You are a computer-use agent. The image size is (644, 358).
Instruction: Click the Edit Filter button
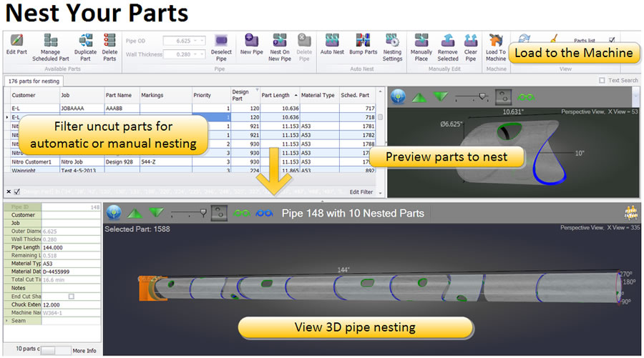coord(361,192)
